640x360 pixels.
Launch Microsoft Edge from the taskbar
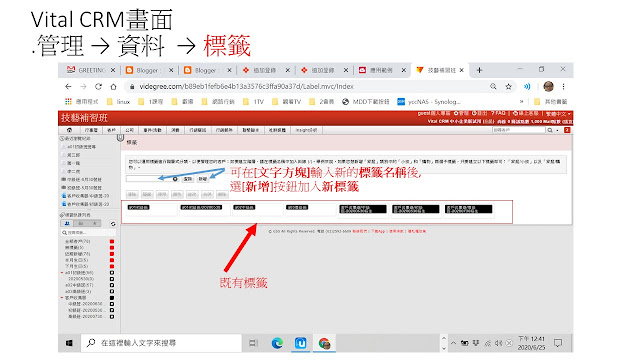(277, 343)
